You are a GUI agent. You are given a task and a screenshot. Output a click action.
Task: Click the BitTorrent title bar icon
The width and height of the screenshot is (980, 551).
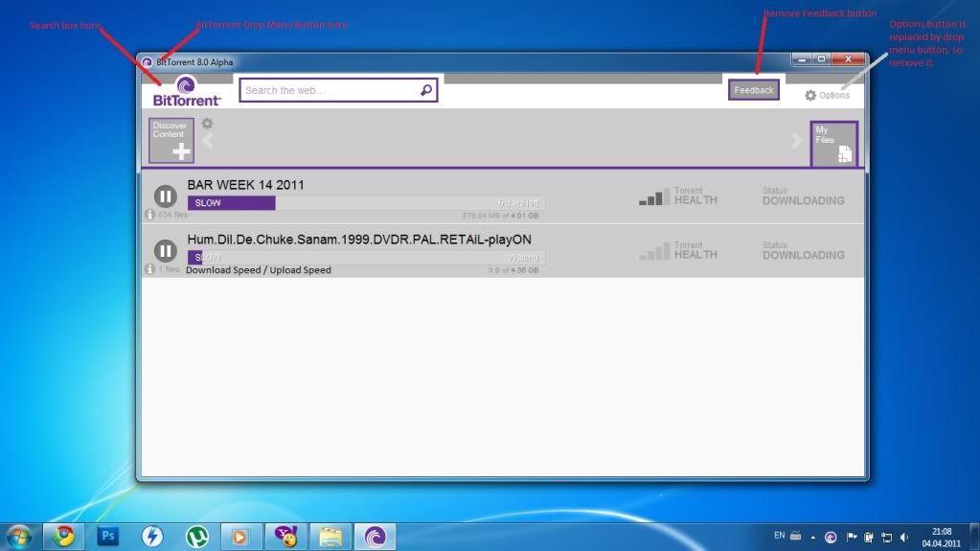(x=147, y=62)
